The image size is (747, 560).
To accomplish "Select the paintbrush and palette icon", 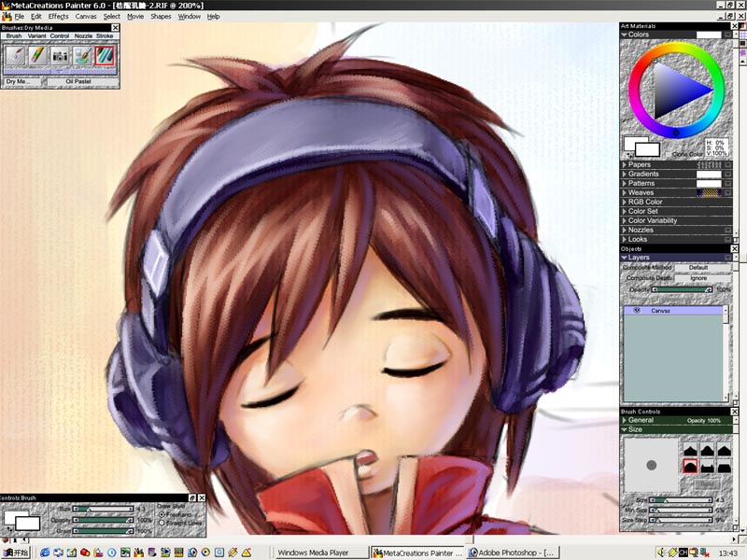I will click(82, 56).
